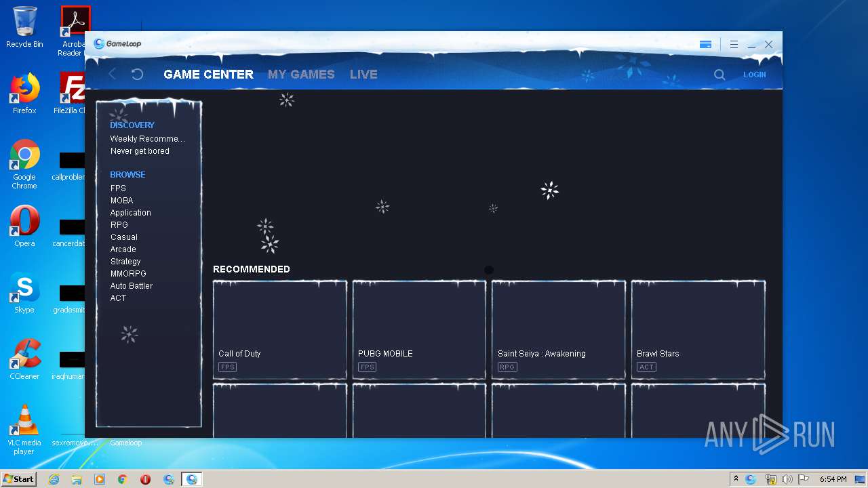Switch to the MY GAMES tab
The image size is (868, 488).
click(301, 75)
